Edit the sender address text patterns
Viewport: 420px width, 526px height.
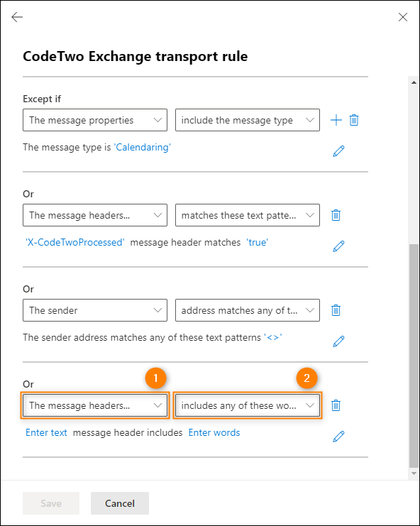[x=338, y=341]
